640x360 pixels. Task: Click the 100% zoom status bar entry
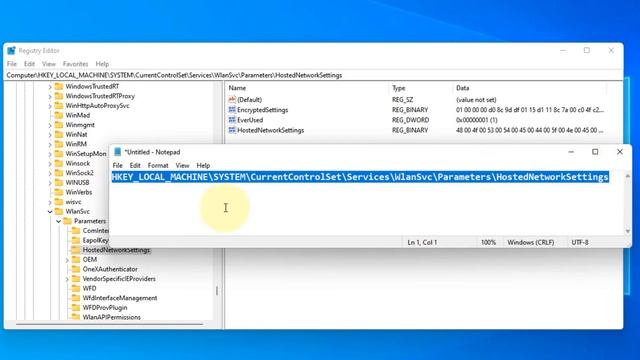tap(488, 242)
